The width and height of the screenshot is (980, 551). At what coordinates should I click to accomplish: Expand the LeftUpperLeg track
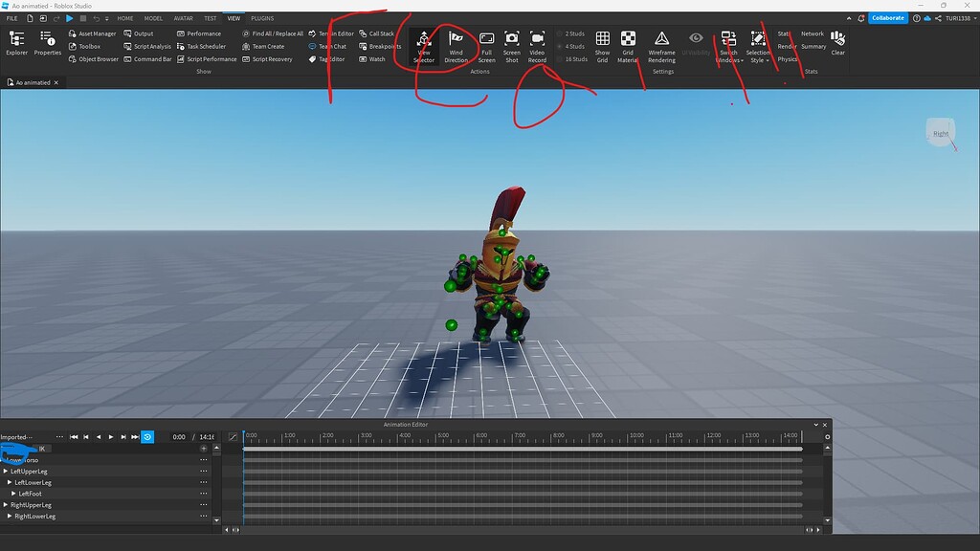[x=6, y=472]
